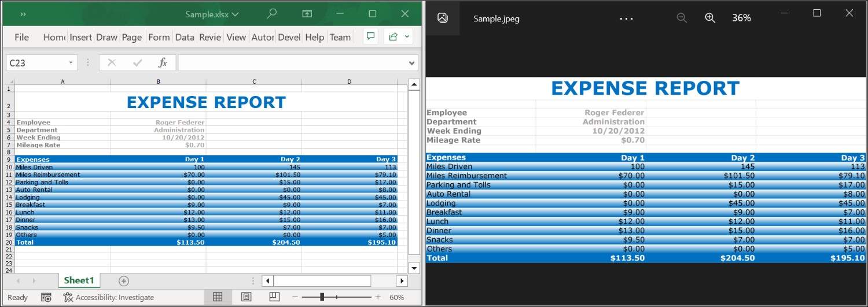Viewport: 868px width, 307px height.
Task: Click the macro recording status bar icon
Action: [46, 297]
